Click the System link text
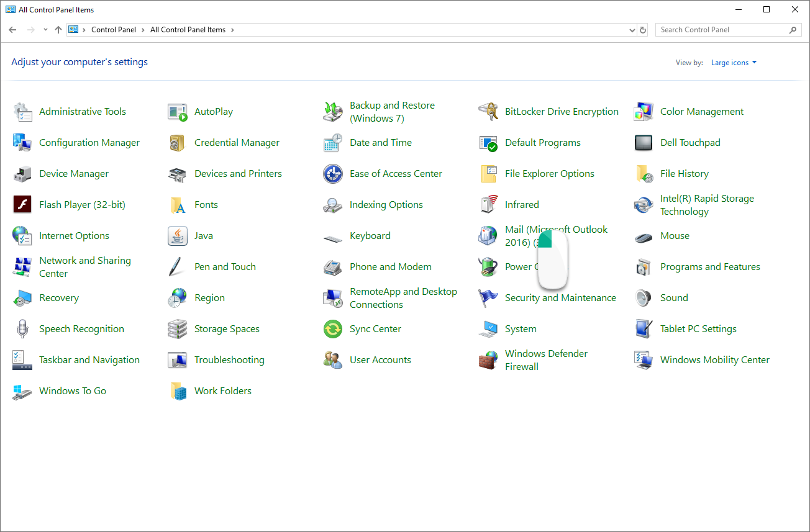Screen dimensions: 810x532 [x=521, y=329]
